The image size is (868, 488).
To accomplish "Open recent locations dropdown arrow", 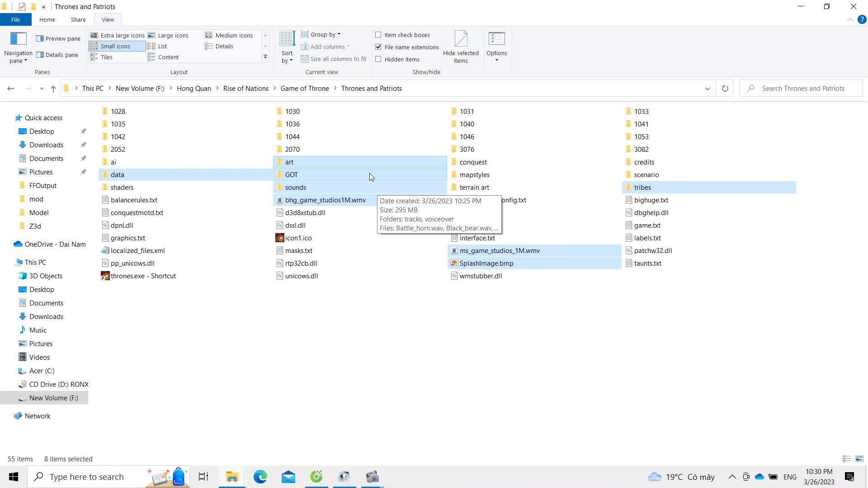I will tap(42, 89).
